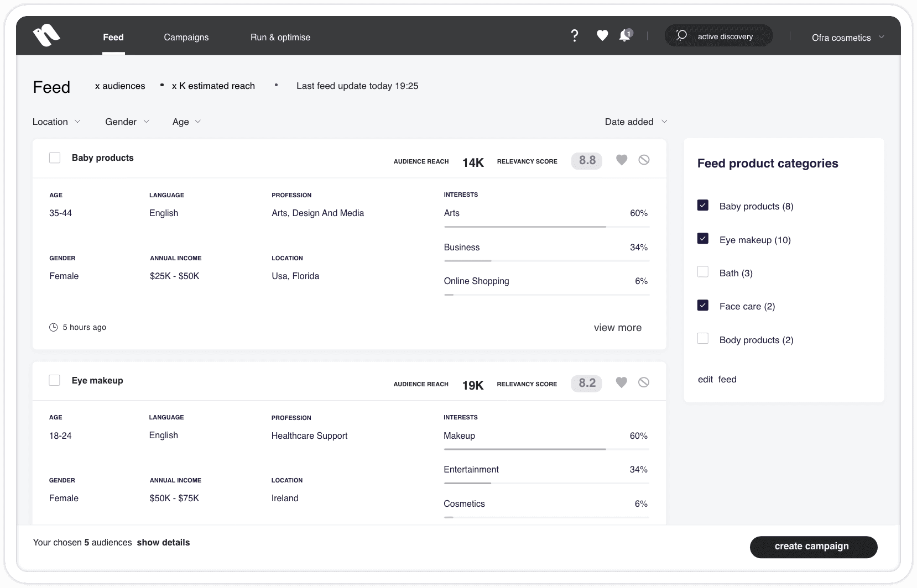Uncheck the Face care (2) category
The image size is (917, 588).
click(x=703, y=305)
